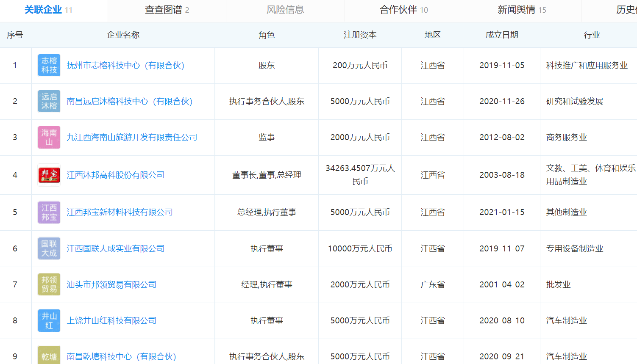Select the date 2019-11-05
This screenshot has width=637, height=364.
pyautogui.click(x=502, y=66)
